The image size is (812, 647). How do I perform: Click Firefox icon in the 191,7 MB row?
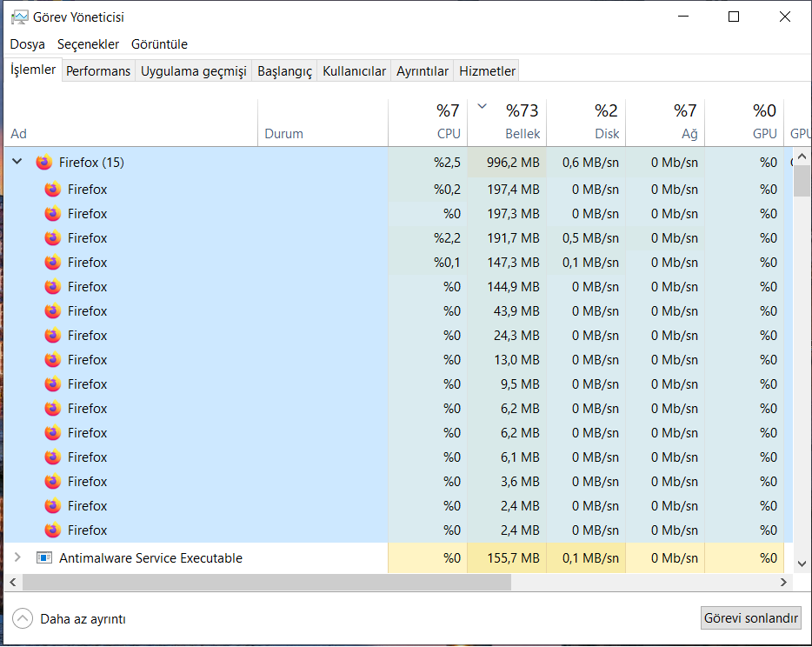click(52, 238)
